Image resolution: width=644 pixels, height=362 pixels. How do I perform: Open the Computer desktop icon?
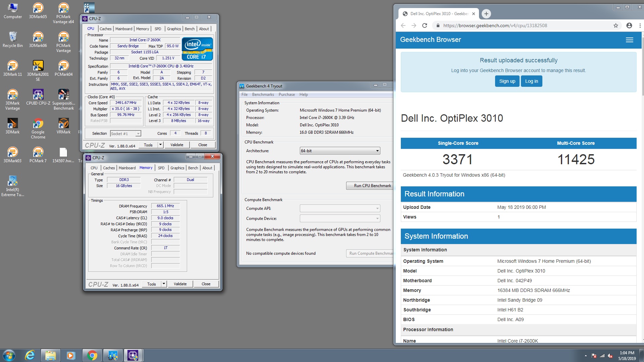click(12, 11)
